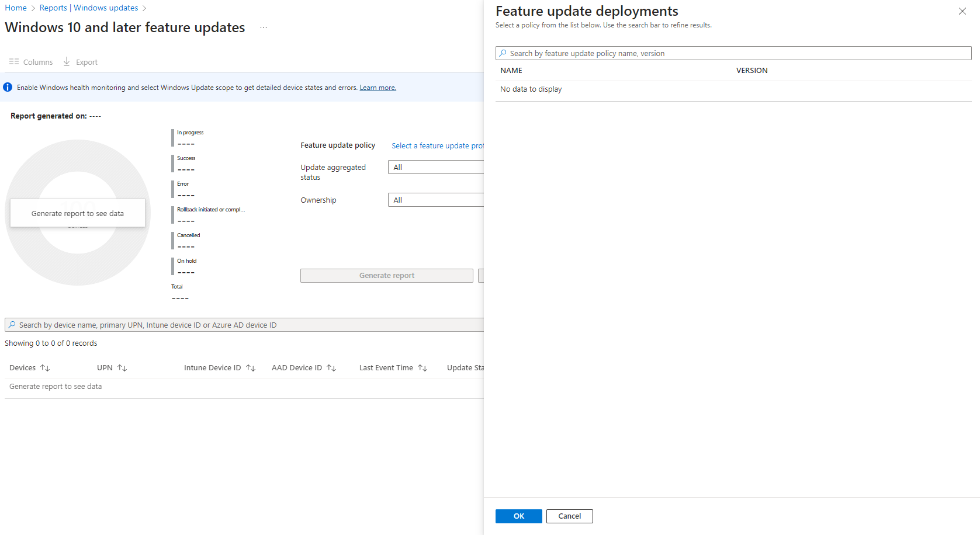
Task: Click the Error legend entry
Action: pyautogui.click(x=183, y=189)
